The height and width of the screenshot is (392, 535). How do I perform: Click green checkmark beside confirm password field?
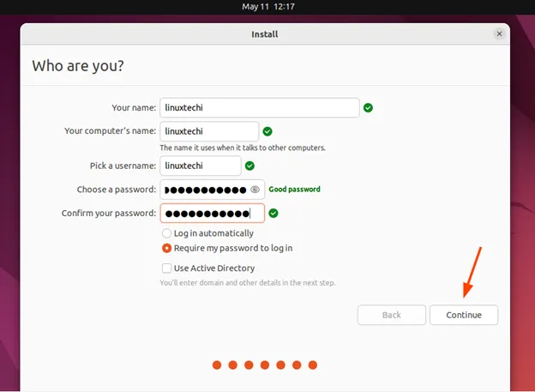coord(274,213)
